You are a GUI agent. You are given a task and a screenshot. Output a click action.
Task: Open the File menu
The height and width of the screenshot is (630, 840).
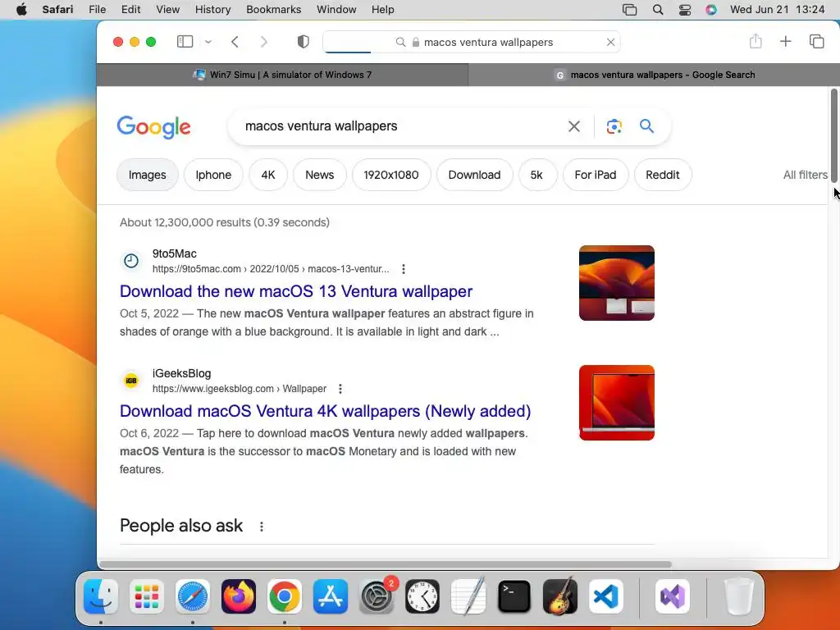(97, 10)
